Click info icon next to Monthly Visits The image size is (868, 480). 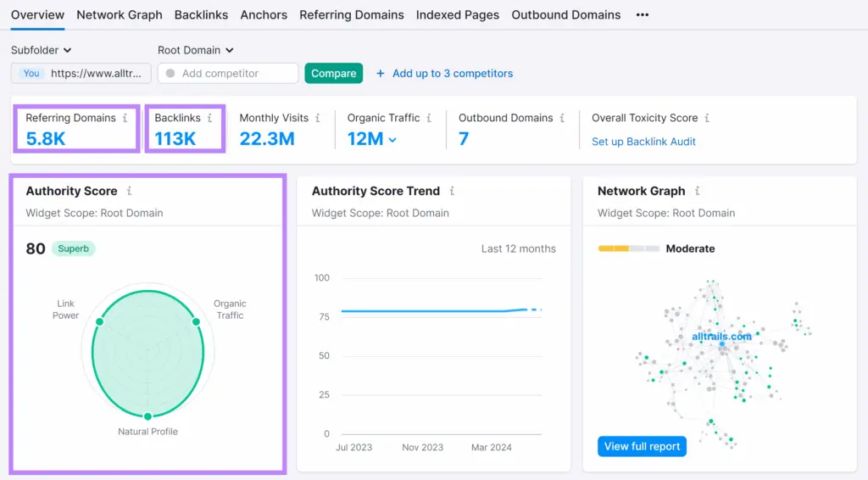[318, 119]
